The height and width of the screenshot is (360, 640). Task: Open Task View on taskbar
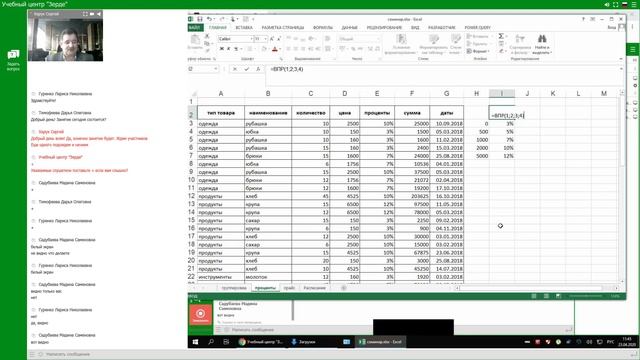(x=226, y=342)
